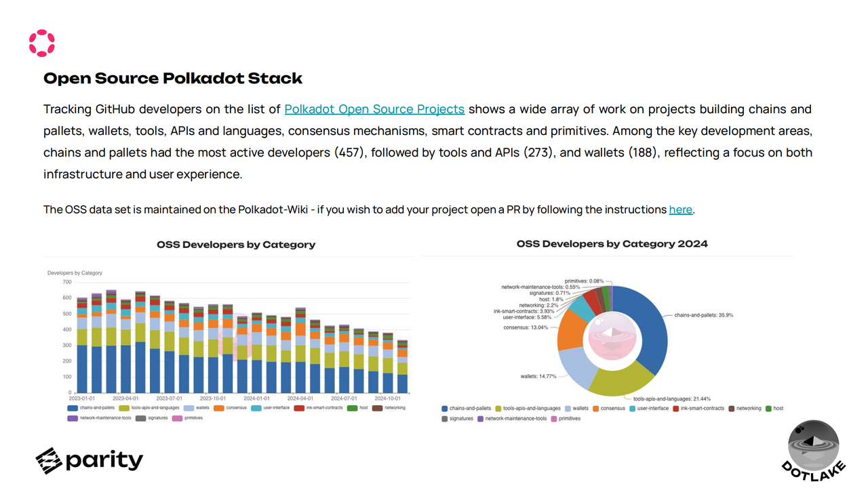
Task: Click the 'networking: 2.2%' label
Action: point(538,305)
